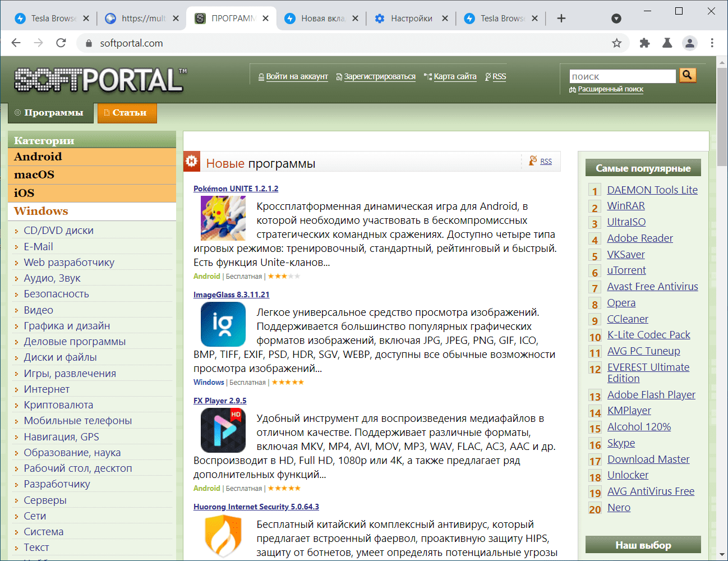728x561 pixels.
Task: Close the https://mult tab
Action: click(176, 19)
